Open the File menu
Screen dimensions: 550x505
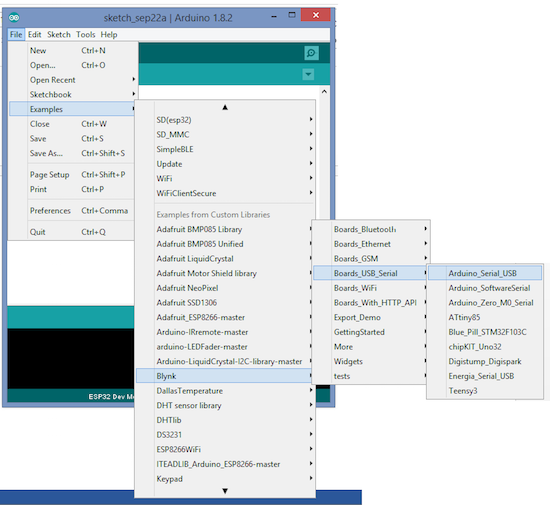(16, 34)
